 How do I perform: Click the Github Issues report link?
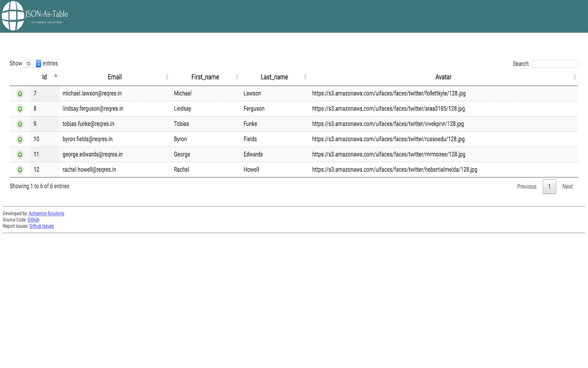pyautogui.click(x=41, y=226)
